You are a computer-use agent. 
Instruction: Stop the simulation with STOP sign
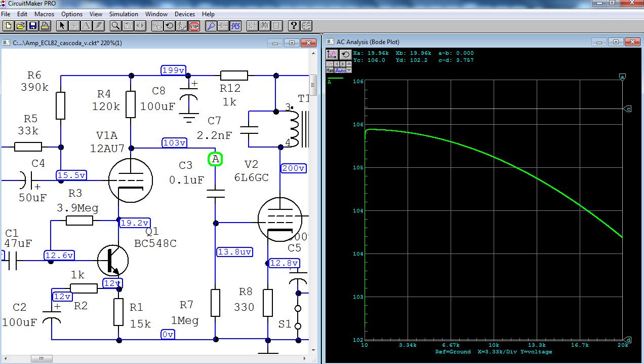194,26
